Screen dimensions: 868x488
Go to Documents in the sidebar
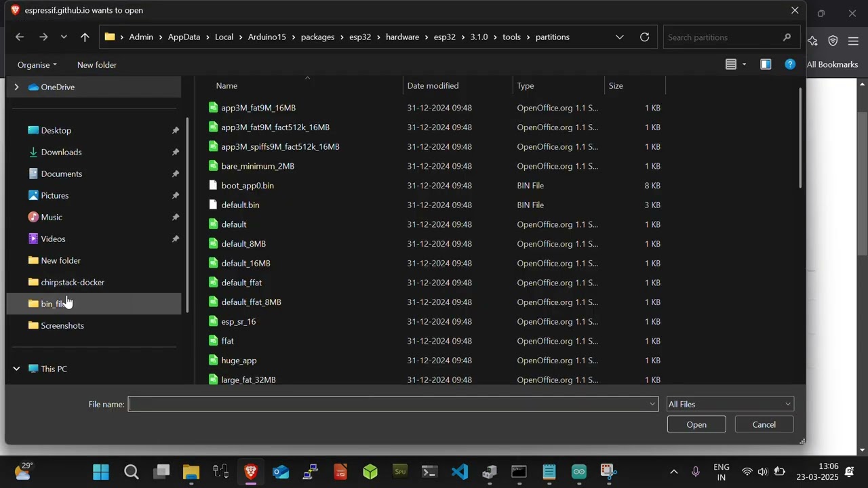click(61, 174)
